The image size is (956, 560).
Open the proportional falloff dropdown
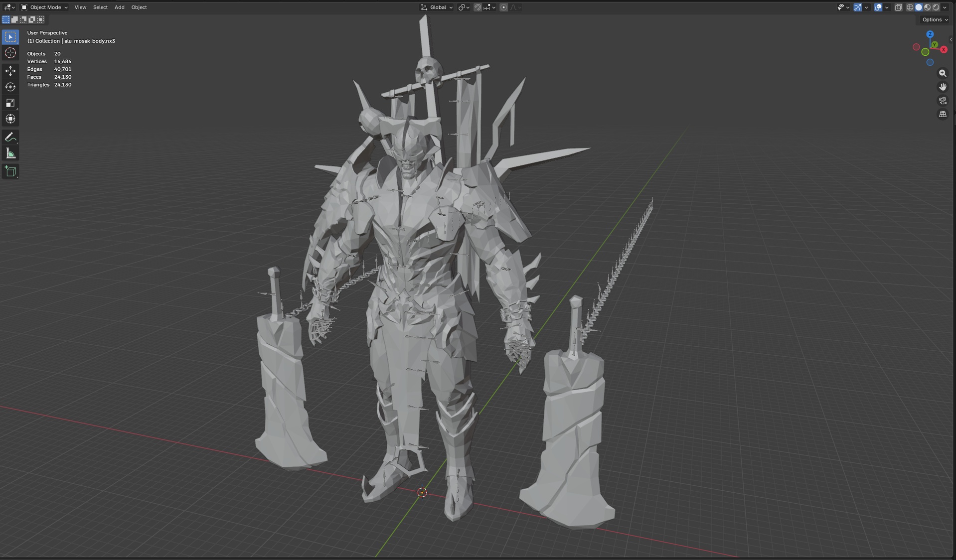pos(516,7)
